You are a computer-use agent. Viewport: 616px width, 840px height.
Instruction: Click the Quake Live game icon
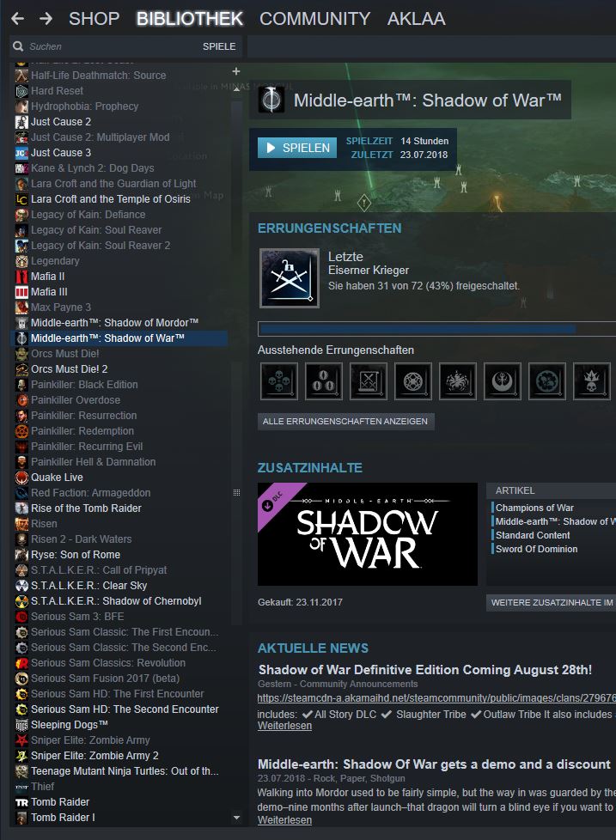[x=21, y=478]
